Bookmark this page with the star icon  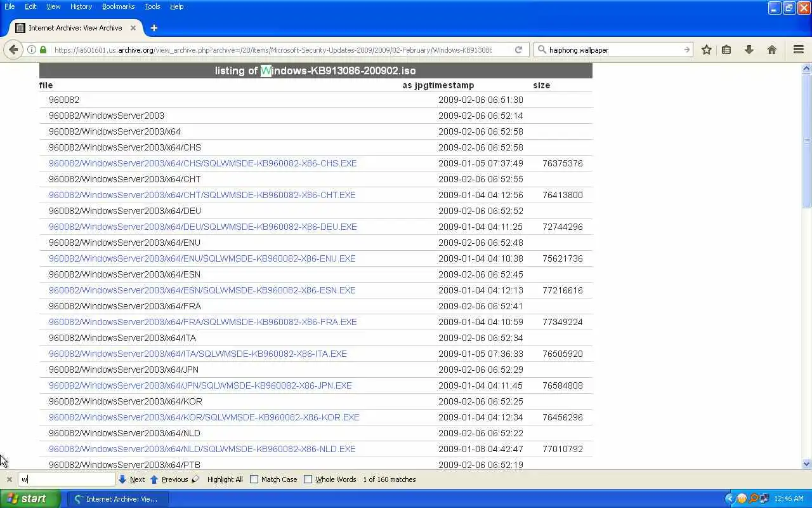tap(706, 50)
